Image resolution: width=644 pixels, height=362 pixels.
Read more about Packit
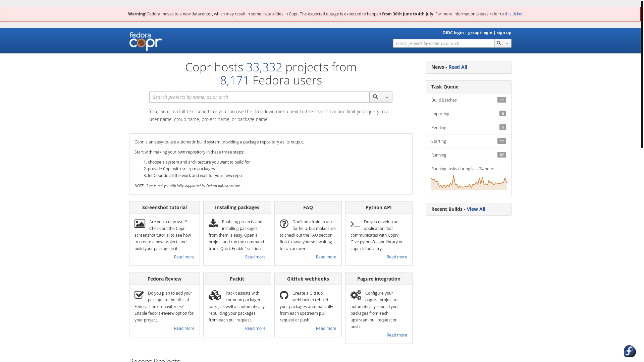tap(255, 328)
